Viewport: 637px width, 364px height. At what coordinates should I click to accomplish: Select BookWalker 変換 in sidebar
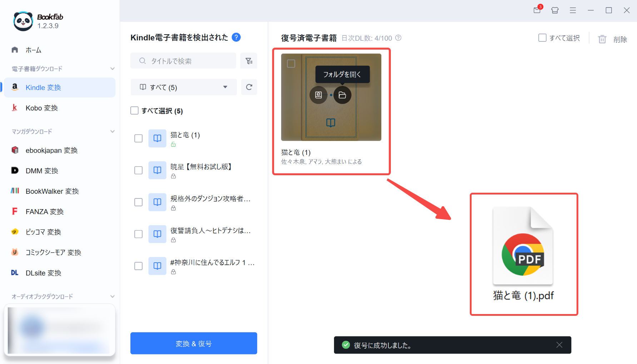point(59,191)
